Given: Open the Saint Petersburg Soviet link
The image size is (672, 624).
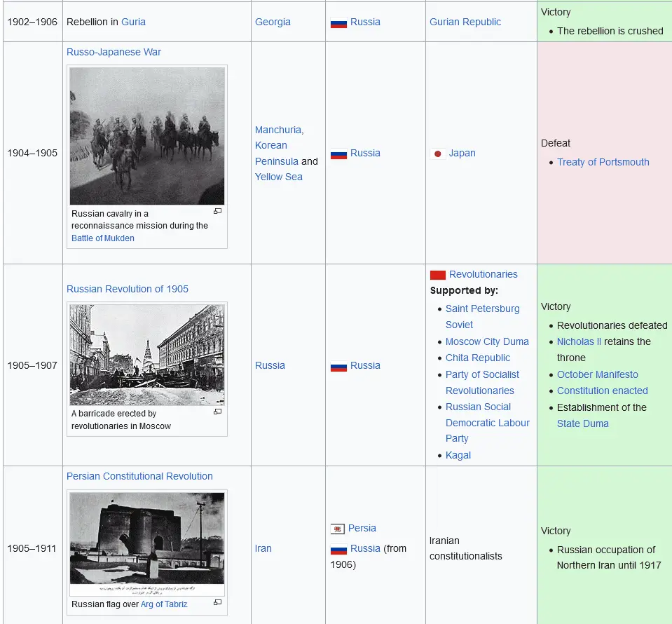Looking at the screenshot, I should (482, 308).
